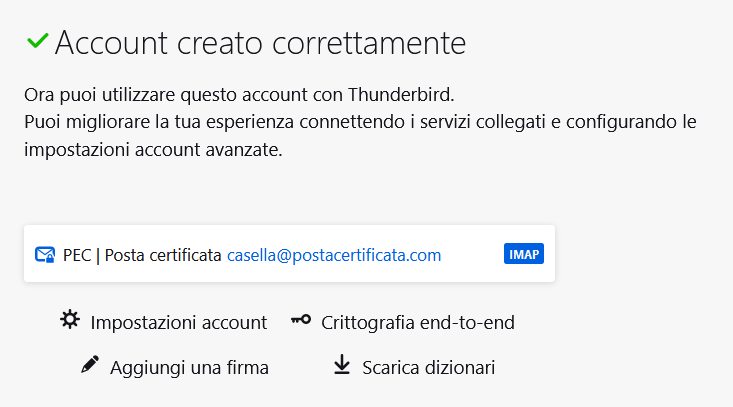This screenshot has height=407, width=733.
Task: Click the mail envelope lock icon
Action: click(45, 255)
